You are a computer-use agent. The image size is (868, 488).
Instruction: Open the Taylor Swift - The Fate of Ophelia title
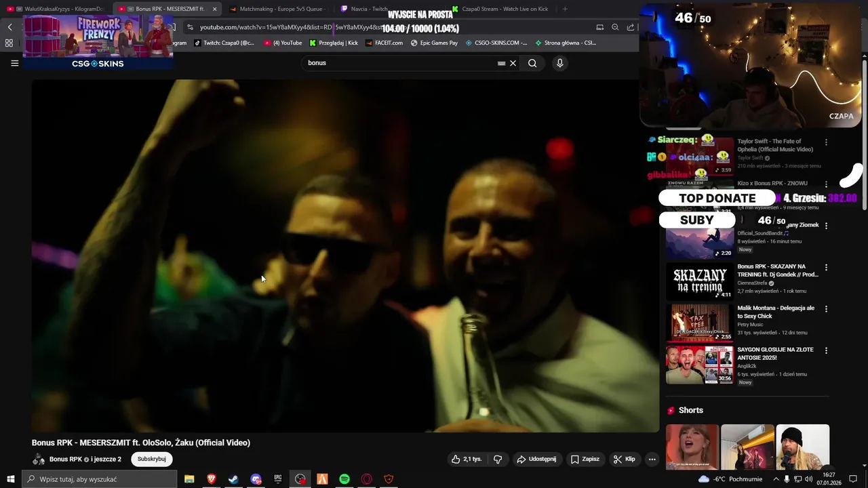click(775, 145)
